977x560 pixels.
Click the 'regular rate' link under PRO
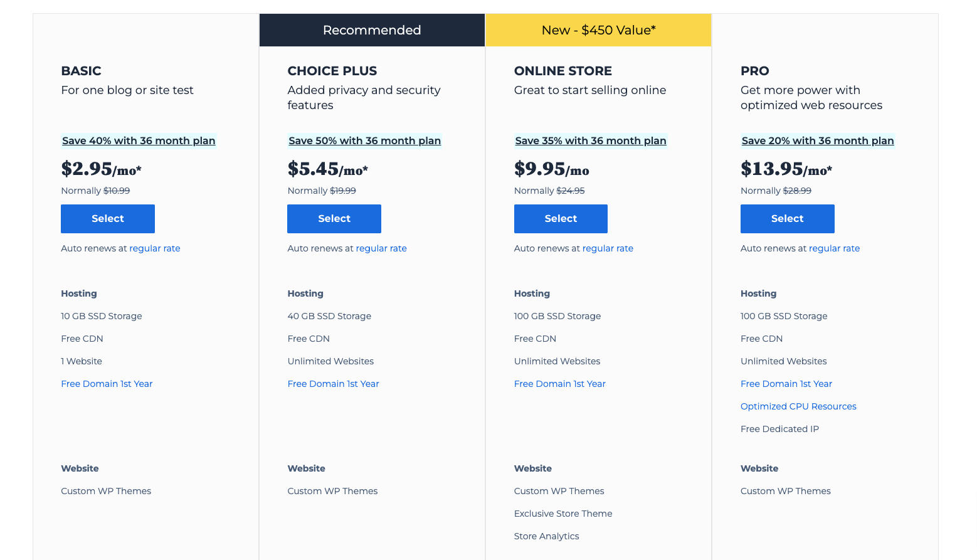point(834,248)
